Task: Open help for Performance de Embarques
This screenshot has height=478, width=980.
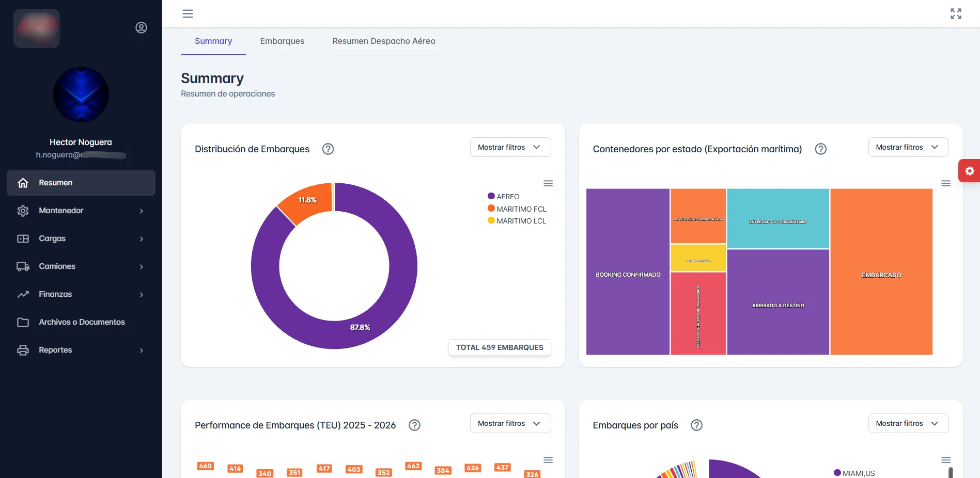Action: coord(414,425)
